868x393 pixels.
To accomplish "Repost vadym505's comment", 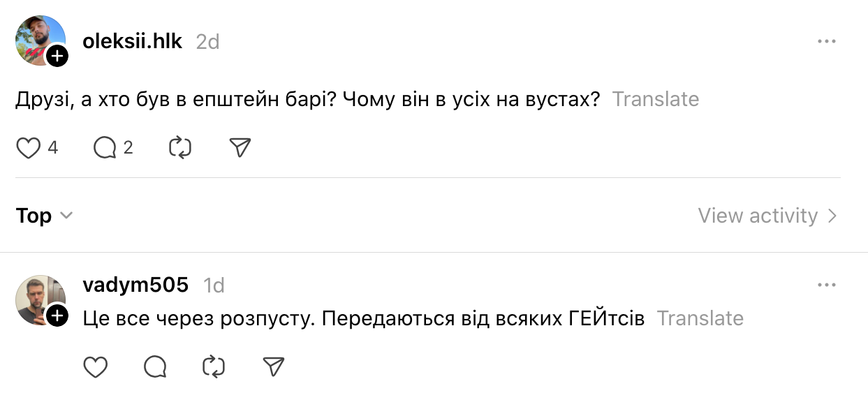I will 214,366.
